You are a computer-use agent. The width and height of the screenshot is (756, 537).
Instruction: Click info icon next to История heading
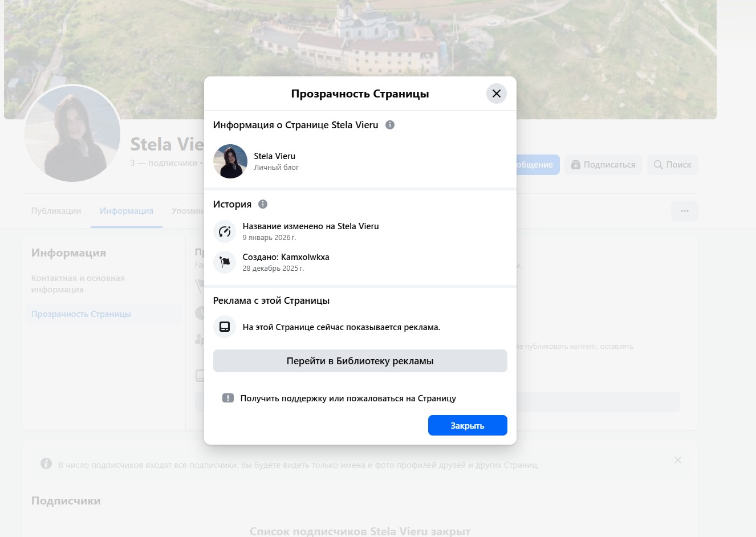[x=263, y=204]
